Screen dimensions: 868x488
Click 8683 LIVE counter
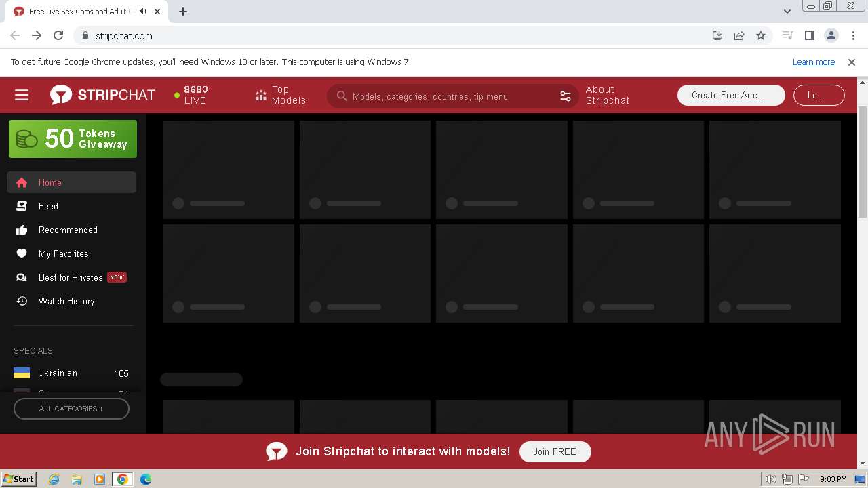point(191,95)
